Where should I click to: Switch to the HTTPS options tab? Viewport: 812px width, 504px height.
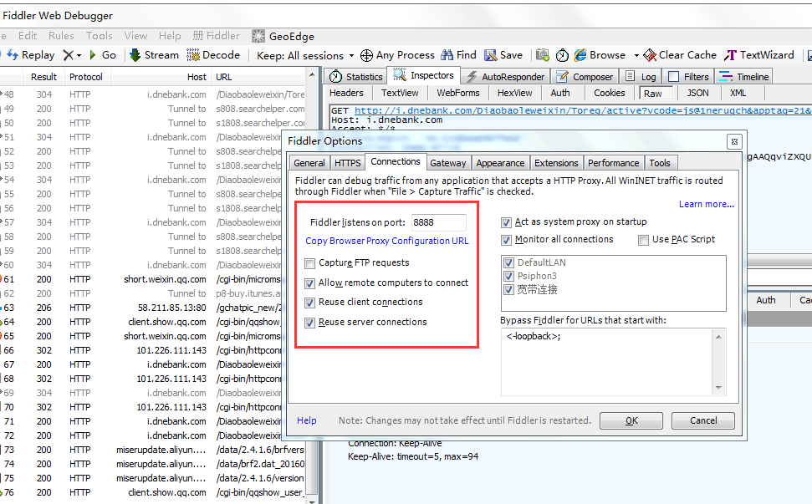[x=348, y=163]
